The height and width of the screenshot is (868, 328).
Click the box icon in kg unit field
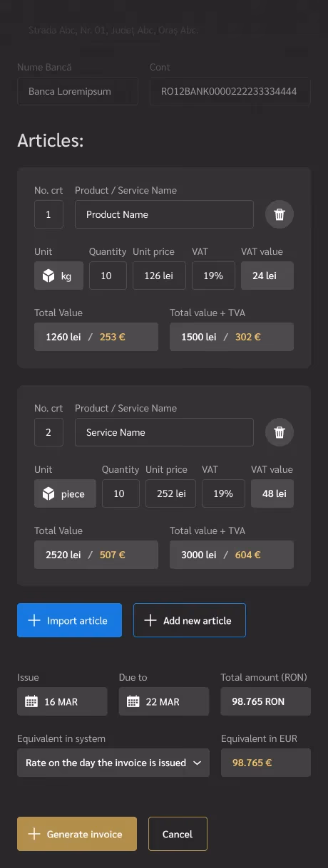pos(48,276)
